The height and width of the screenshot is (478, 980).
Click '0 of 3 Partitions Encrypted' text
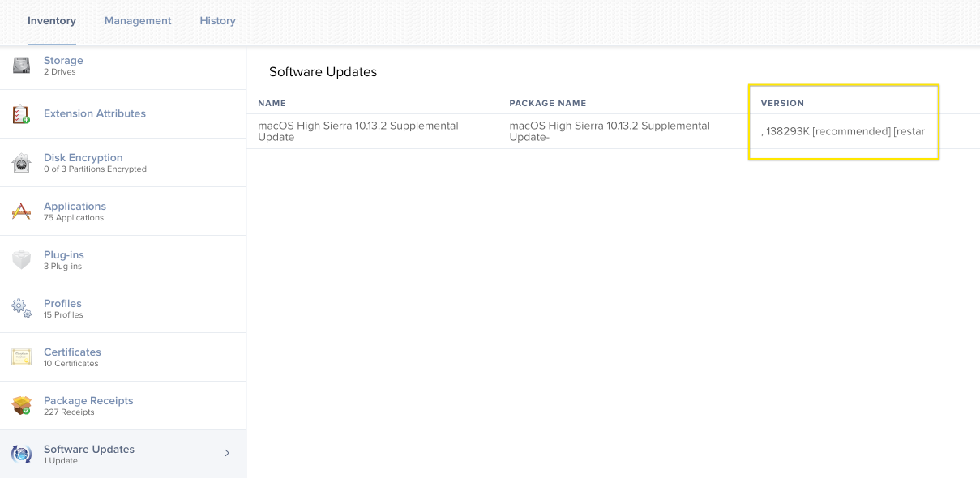pos(95,169)
